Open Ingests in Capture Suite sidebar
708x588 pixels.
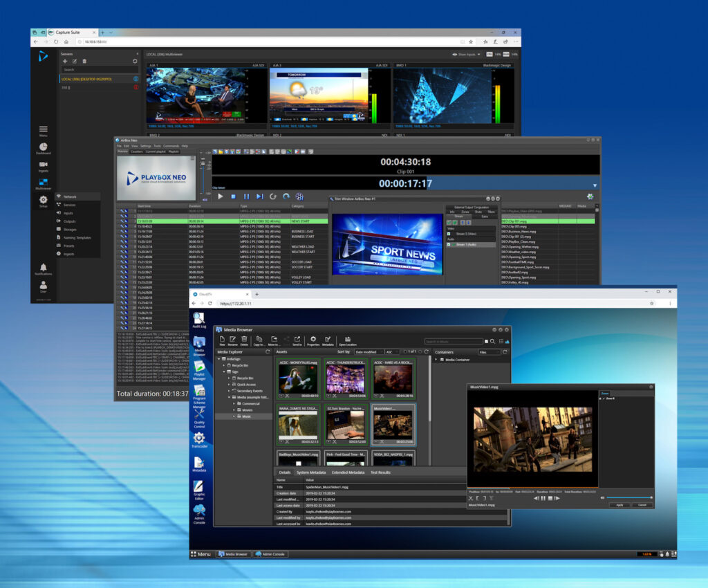43,167
